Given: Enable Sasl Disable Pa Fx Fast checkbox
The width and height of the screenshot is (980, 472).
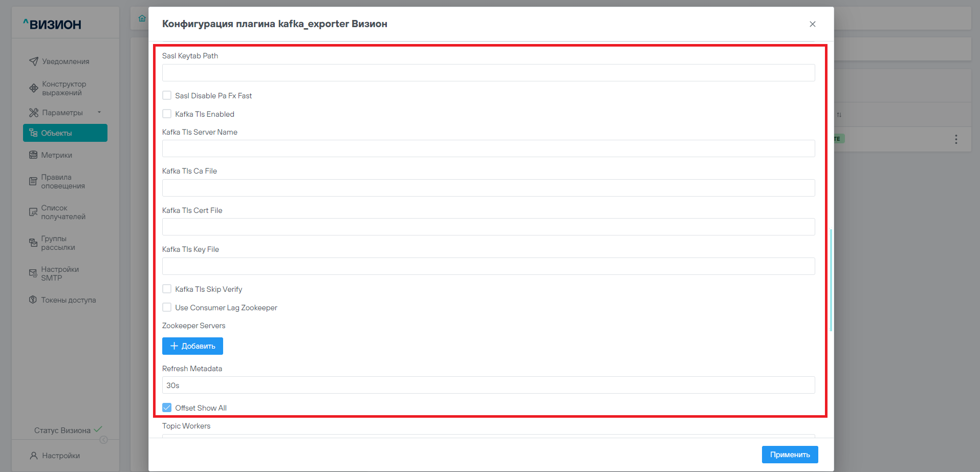Looking at the screenshot, I should (167, 95).
